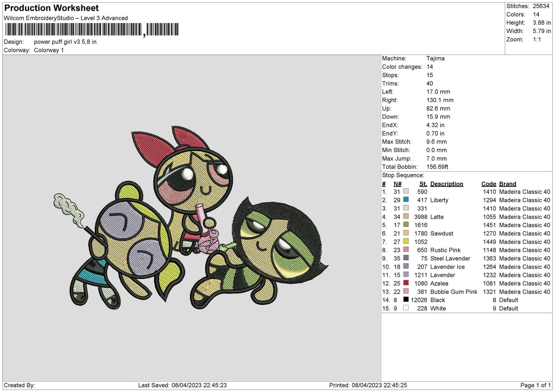This screenshot has height=392, width=555.
Task: Click the Latte stitch count 3988
Action: tap(421, 217)
